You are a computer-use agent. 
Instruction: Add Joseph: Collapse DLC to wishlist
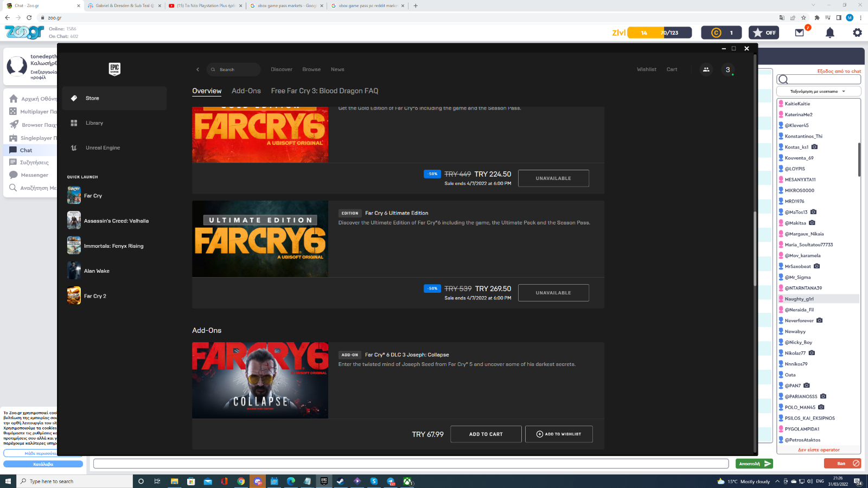pyautogui.click(x=559, y=434)
